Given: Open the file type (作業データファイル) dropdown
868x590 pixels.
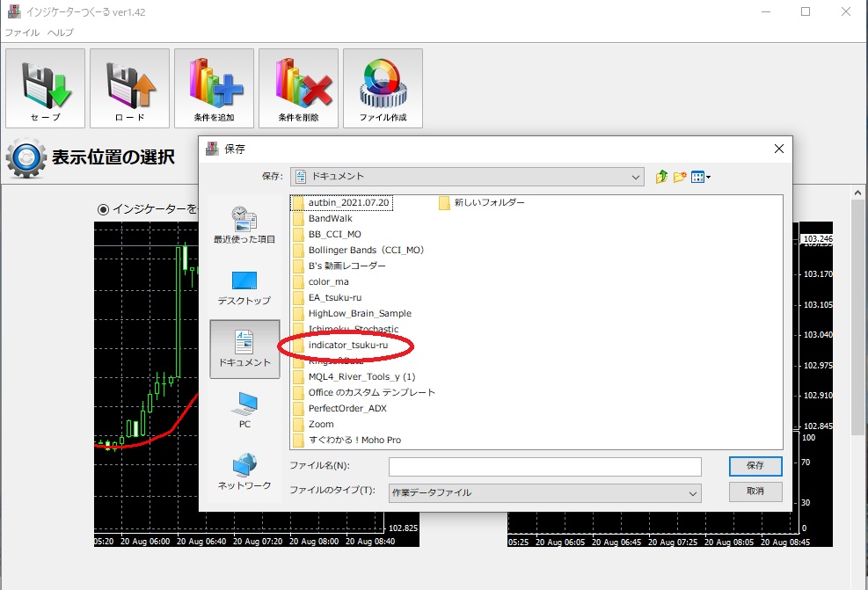Looking at the screenshot, I should [x=693, y=493].
